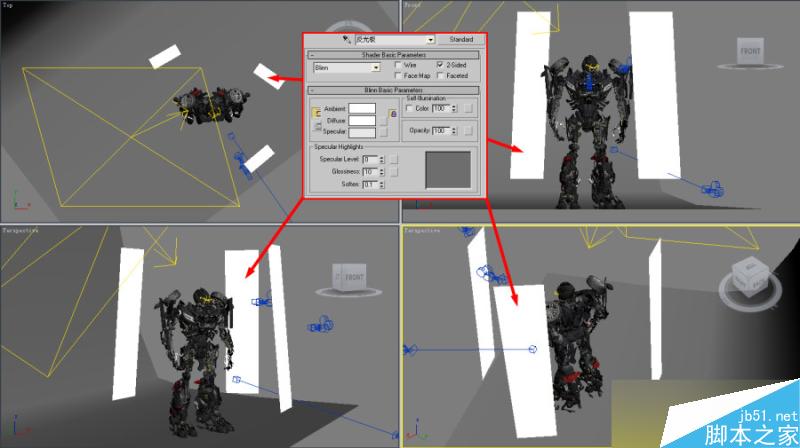
Task: Enable Self-Illumination Color checkbox
Action: click(x=409, y=108)
